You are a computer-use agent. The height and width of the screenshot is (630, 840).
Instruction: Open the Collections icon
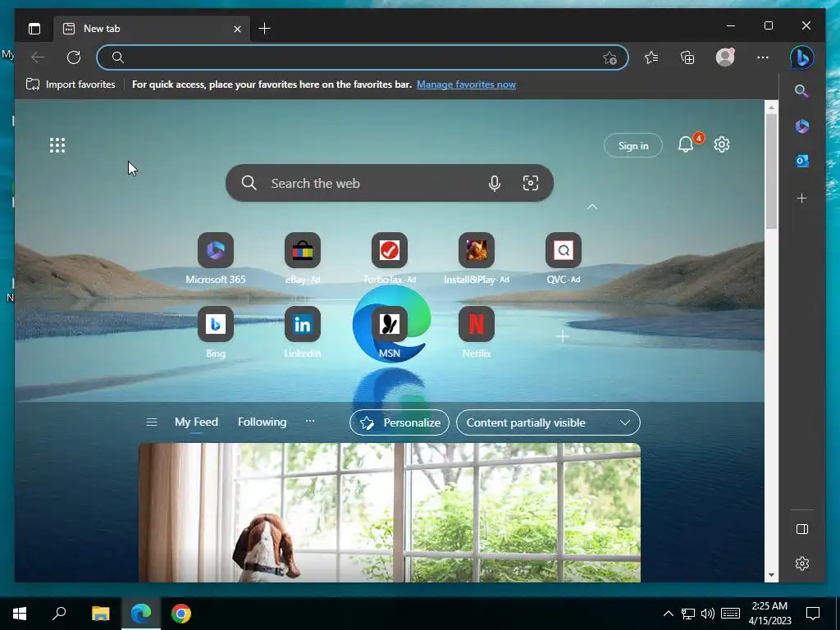pos(687,57)
